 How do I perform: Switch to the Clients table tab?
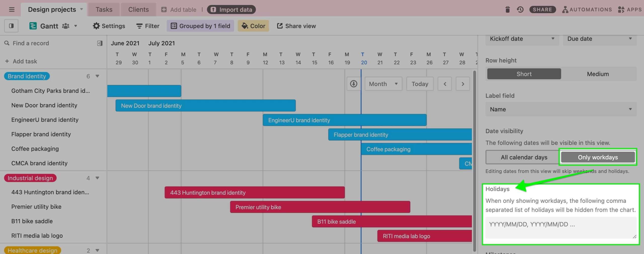138,10
